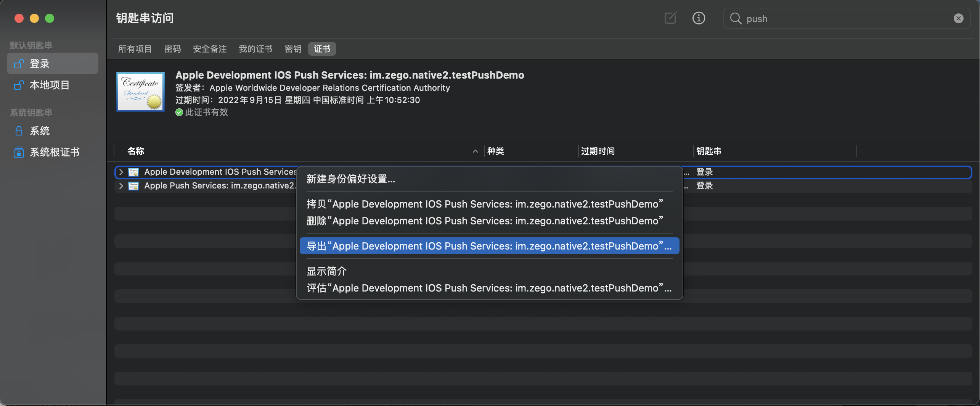Click the locked padlock icon beside 系统
This screenshot has height=406, width=980.
click(x=19, y=130)
